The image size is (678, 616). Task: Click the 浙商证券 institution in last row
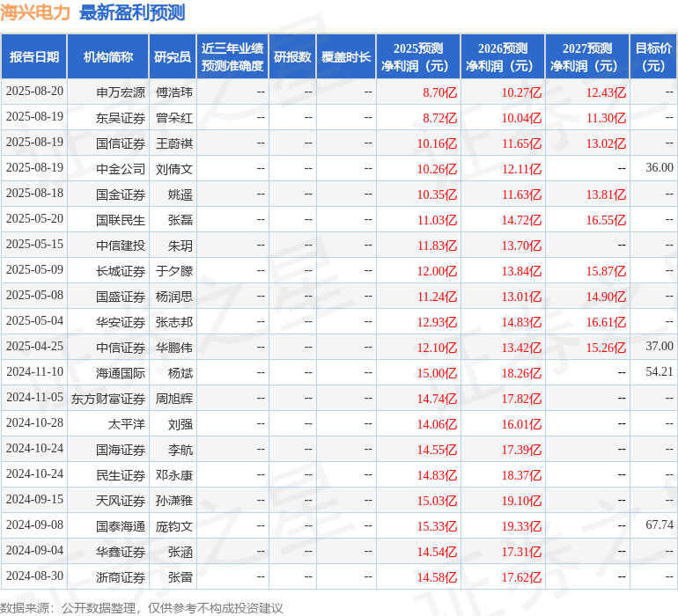(x=121, y=577)
